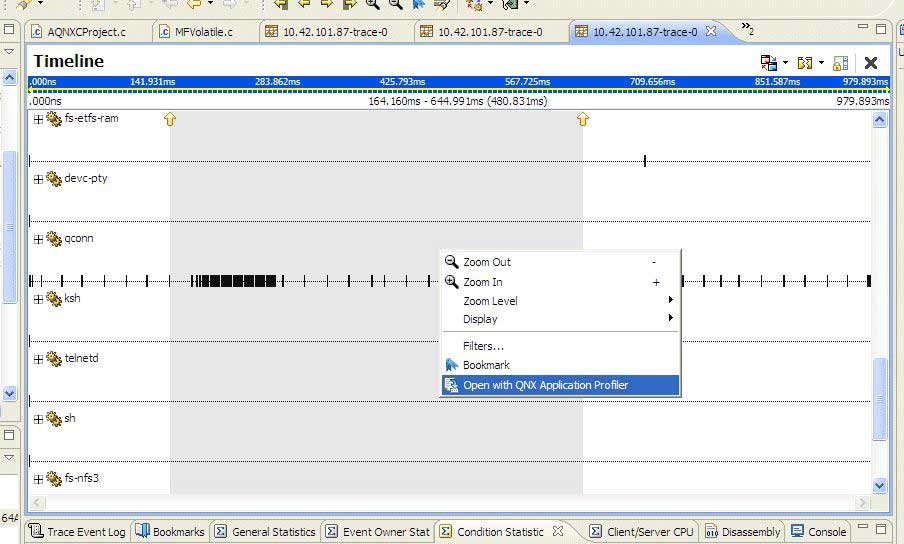Close the Condition Statistic view tab

click(x=559, y=531)
